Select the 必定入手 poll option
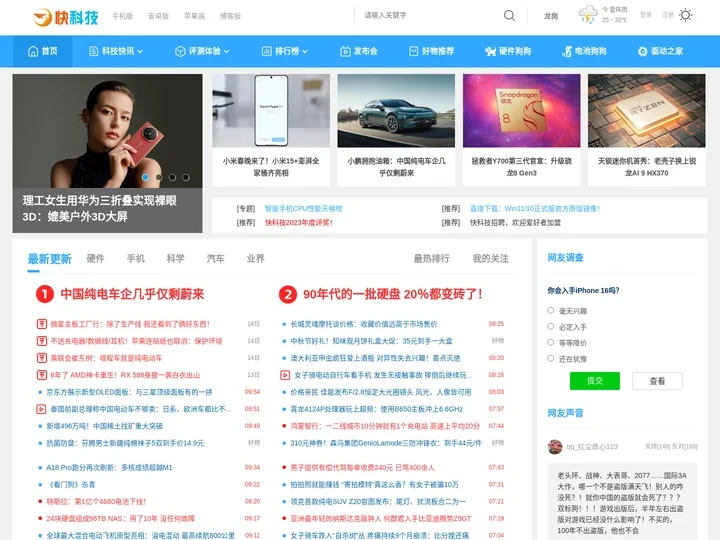Screen dimensions: 720x540 coord(551,326)
